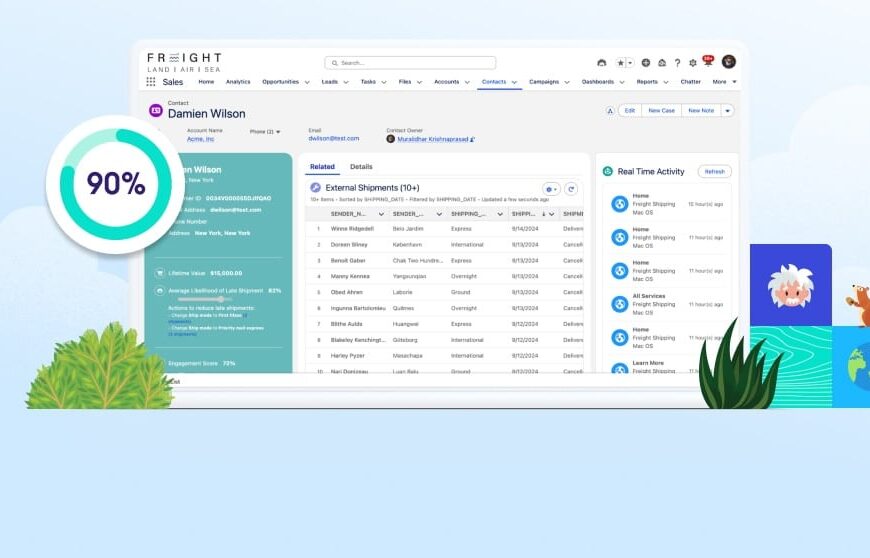Click the change owner icon after Muralidhar Krishnaprasad
Viewport: 870px width, 558px height.
472,139
